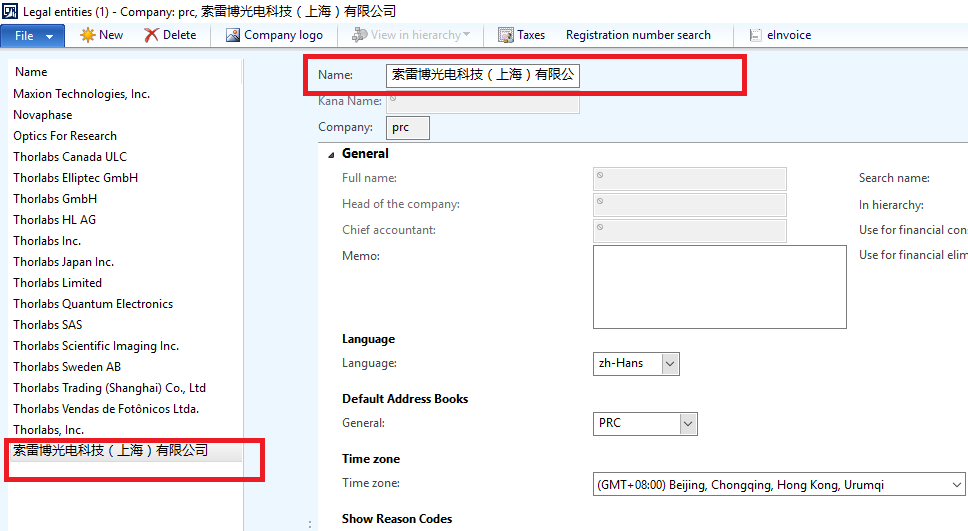
Task: Select Thorlabs Japan Inc.
Action: (64, 262)
